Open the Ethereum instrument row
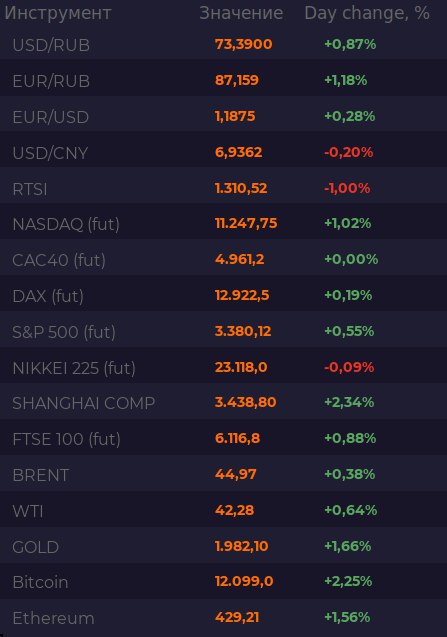447x637 pixels. click(224, 618)
